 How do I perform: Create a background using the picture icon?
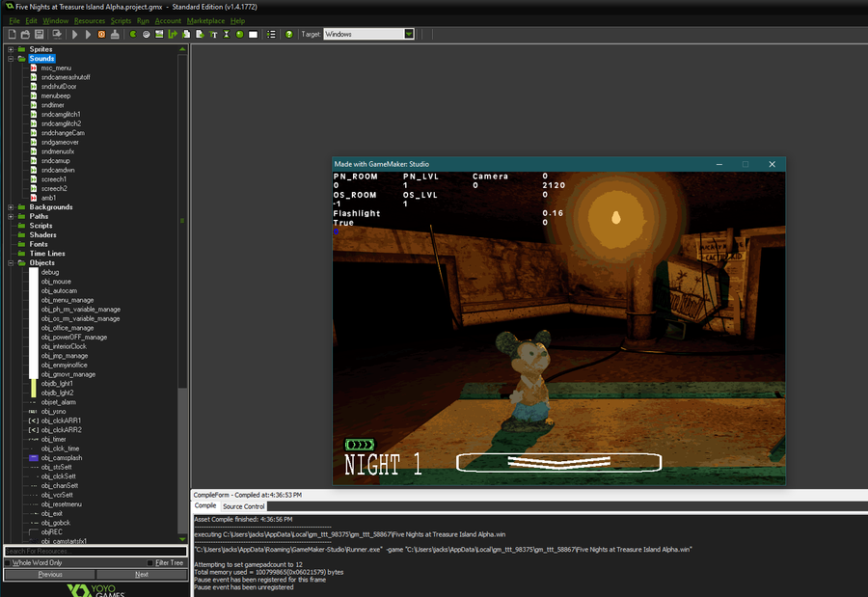(x=159, y=35)
